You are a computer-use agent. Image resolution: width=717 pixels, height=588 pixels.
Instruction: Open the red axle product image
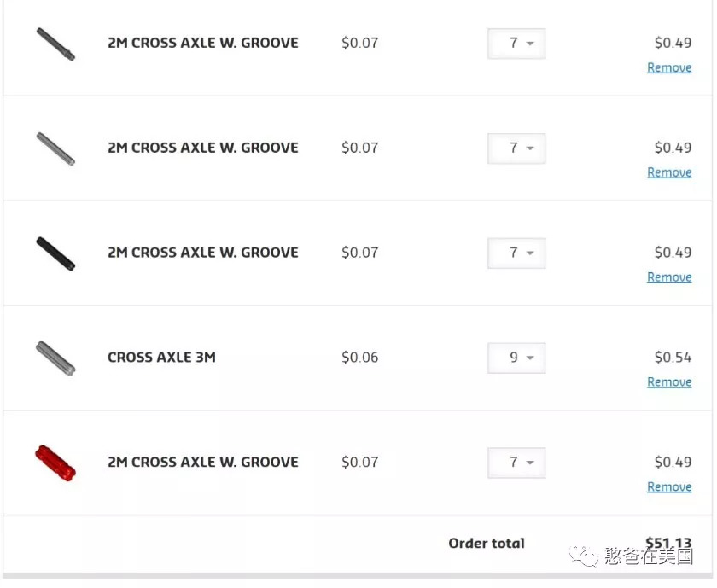(x=55, y=462)
